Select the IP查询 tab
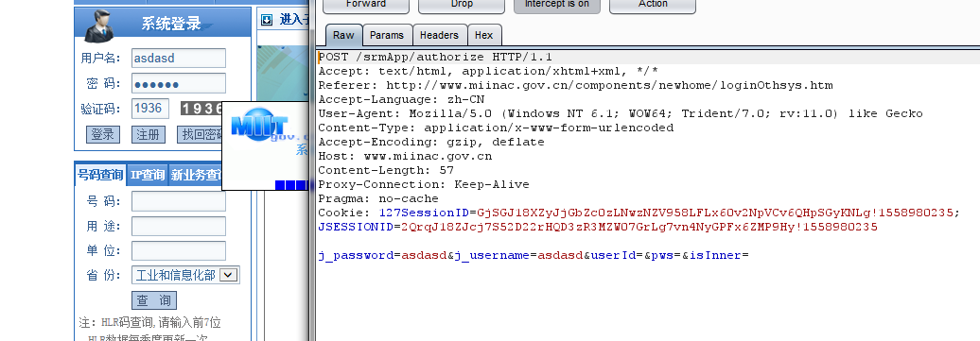This screenshot has width=980, height=341. [x=147, y=176]
